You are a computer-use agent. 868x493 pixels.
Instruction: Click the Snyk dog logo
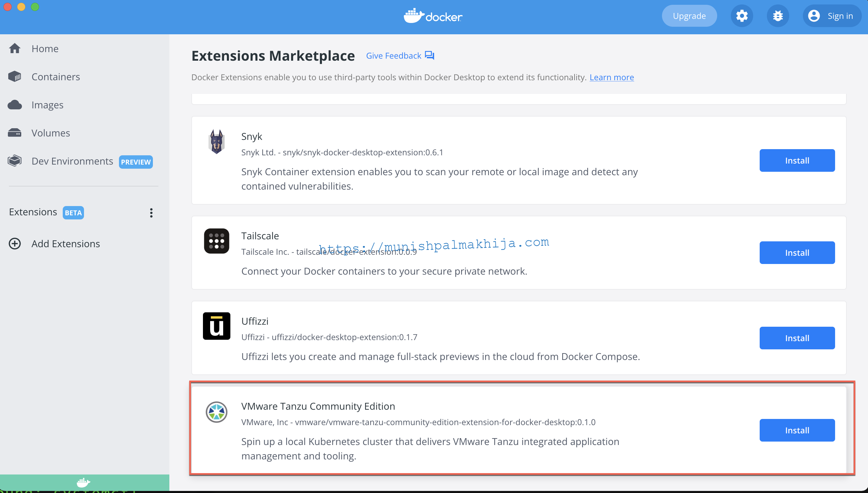coord(216,142)
